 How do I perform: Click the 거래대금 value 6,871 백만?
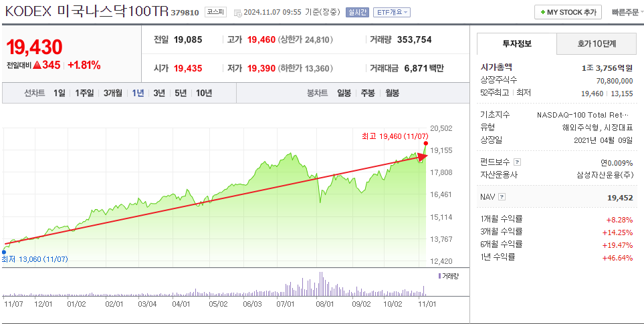pos(424,69)
